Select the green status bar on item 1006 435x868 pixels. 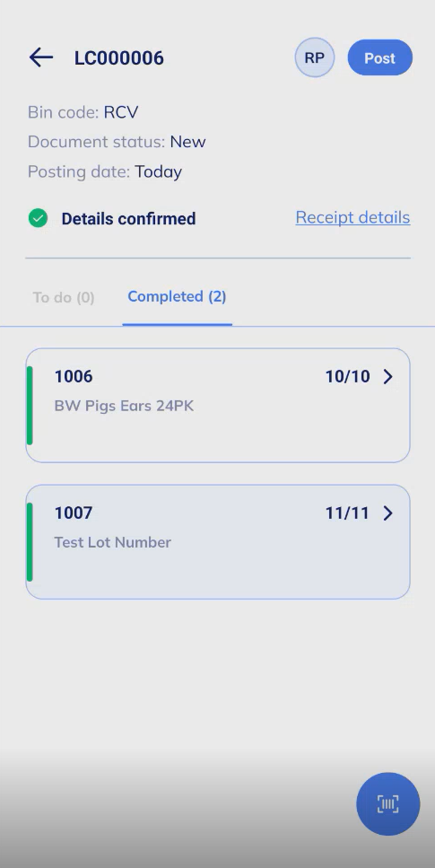30,405
